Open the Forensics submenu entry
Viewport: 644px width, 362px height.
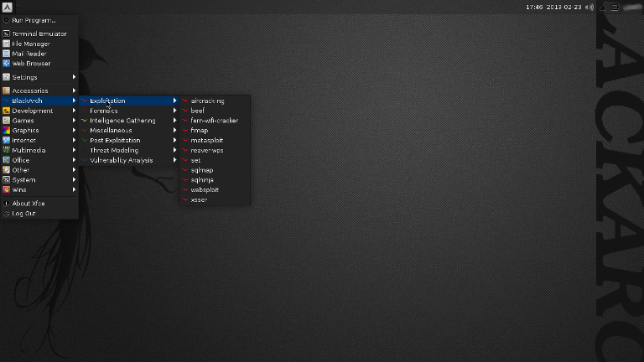(x=129, y=111)
